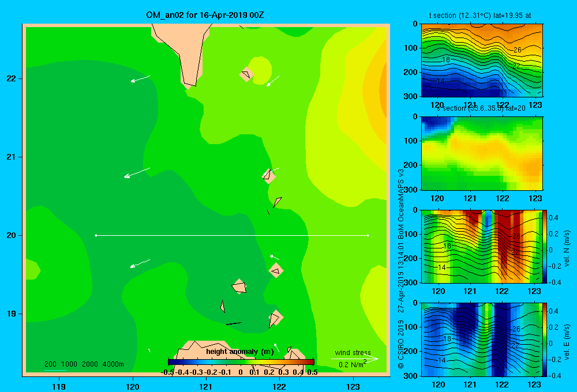Open the salinity section plot
577x392 pixels.
coord(482,153)
